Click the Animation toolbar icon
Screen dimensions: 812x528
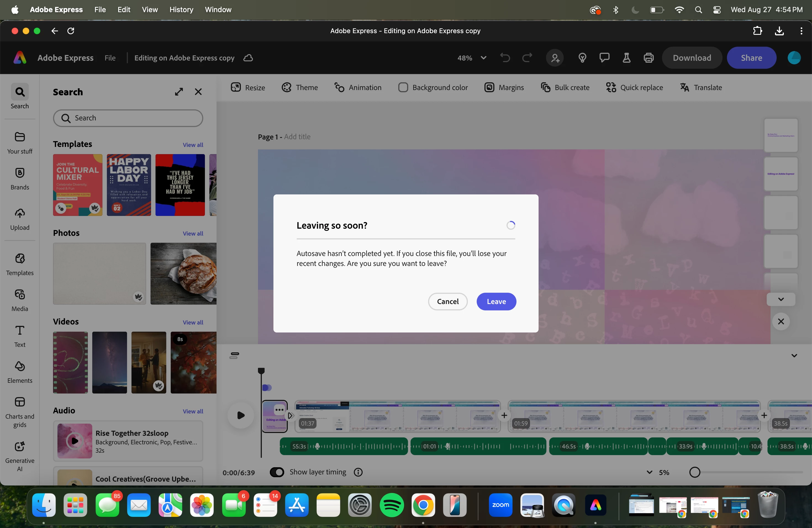click(339, 88)
